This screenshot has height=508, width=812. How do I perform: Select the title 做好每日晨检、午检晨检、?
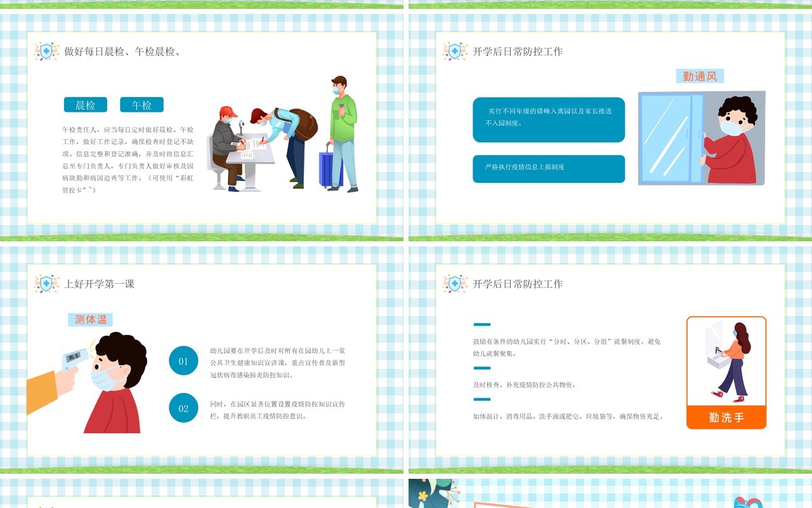(x=122, y=51)
